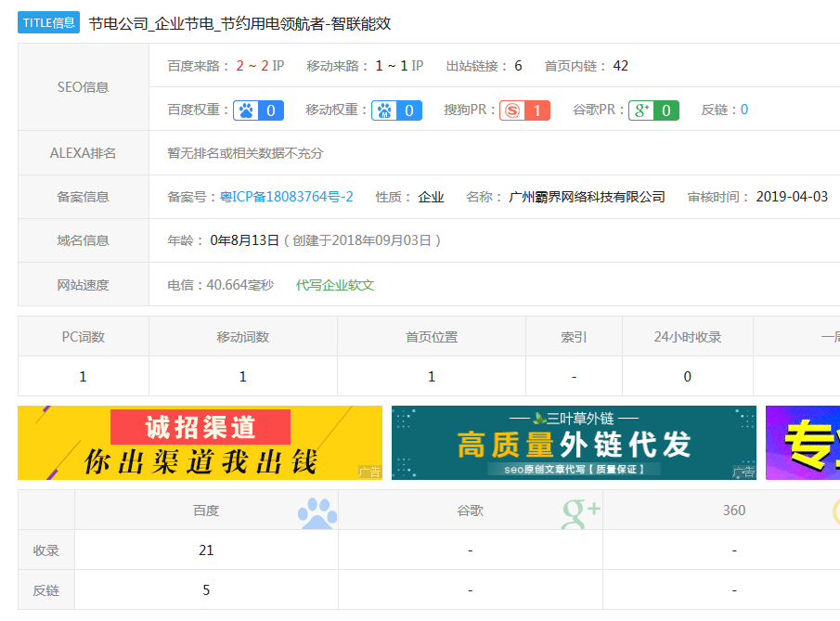This screenshot has width=840, height=621.
Task: Click the 首页位置 column header
Action: 432,337
